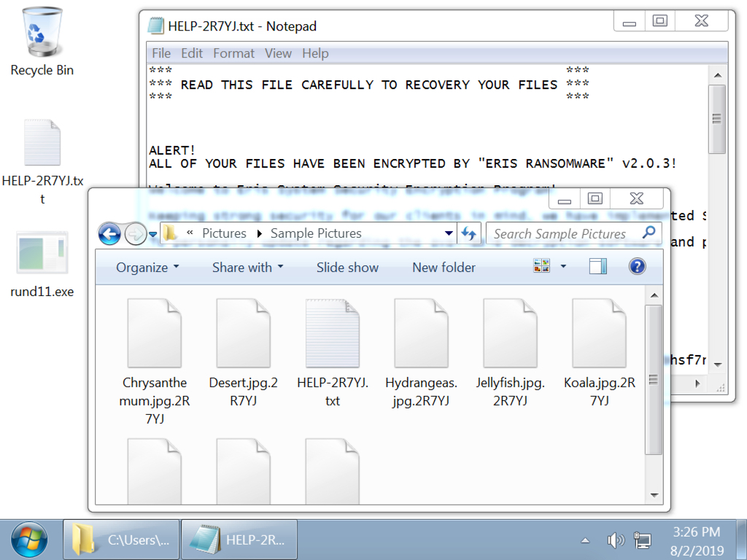Switch to C:\Users taskbar Explorer button
Image resolution: width=747 pixels, height=560 pixels.
click(x=122, y=540)
